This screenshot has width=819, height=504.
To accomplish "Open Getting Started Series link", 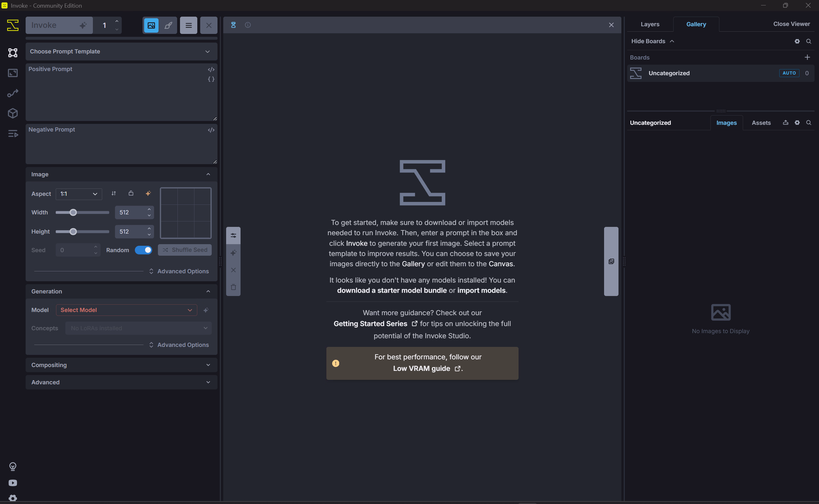I will pos(375,324).
